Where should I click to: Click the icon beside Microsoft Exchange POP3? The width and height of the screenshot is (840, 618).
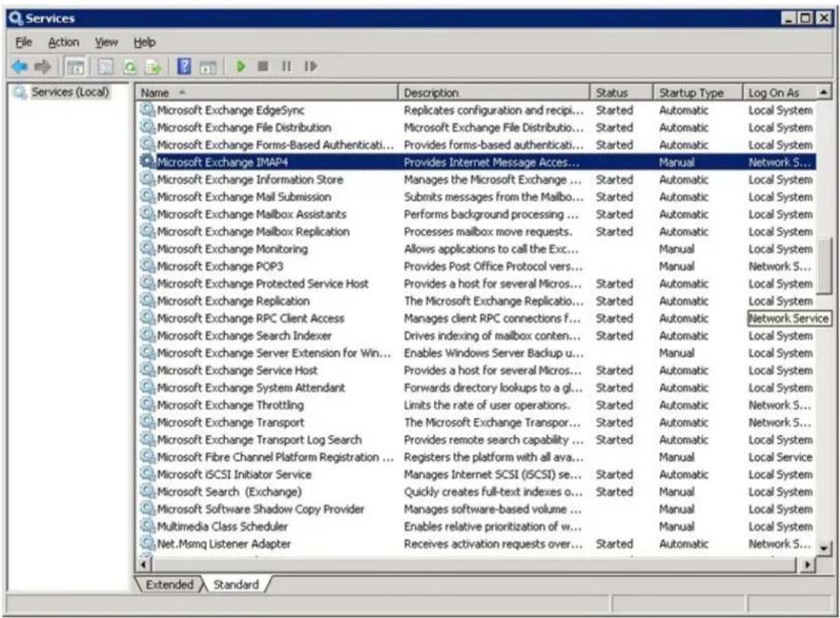(x=147, y=265)
